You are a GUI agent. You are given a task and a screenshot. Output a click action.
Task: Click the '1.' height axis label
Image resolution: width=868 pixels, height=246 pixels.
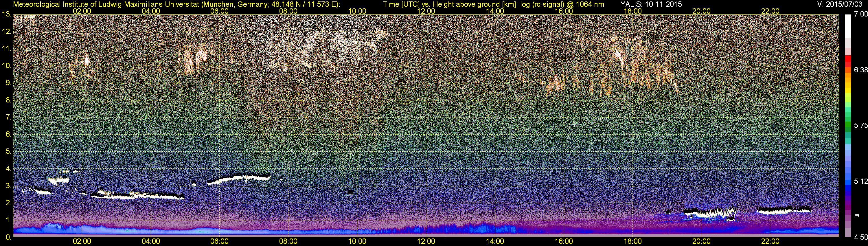(x=8, y=220)
